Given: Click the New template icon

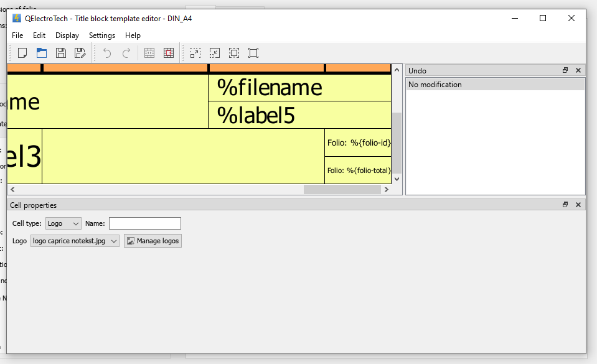Looking at the screenshot, I should (x=22, y=53).
